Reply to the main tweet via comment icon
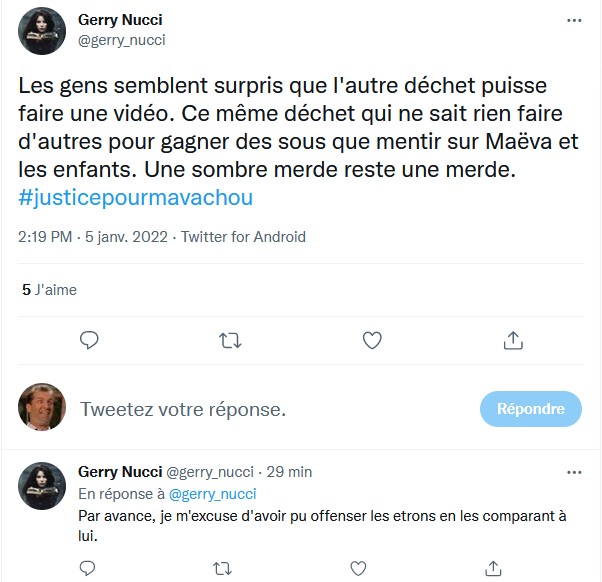 [x=89, y=340]
